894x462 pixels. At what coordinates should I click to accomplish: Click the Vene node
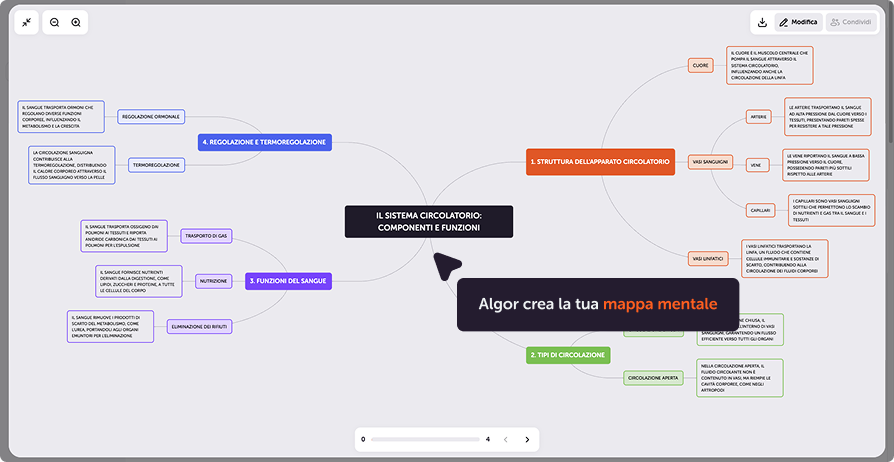pos(757,165)
